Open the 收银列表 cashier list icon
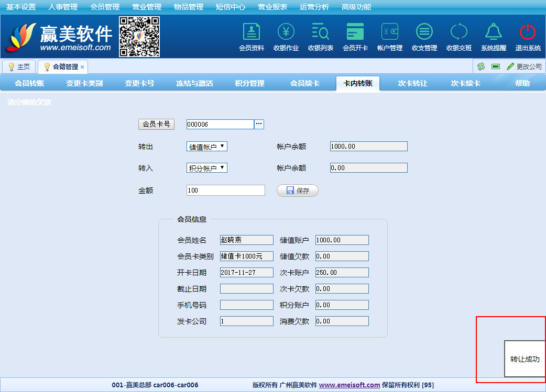The image size is (546, 392). tap(321, 37)
